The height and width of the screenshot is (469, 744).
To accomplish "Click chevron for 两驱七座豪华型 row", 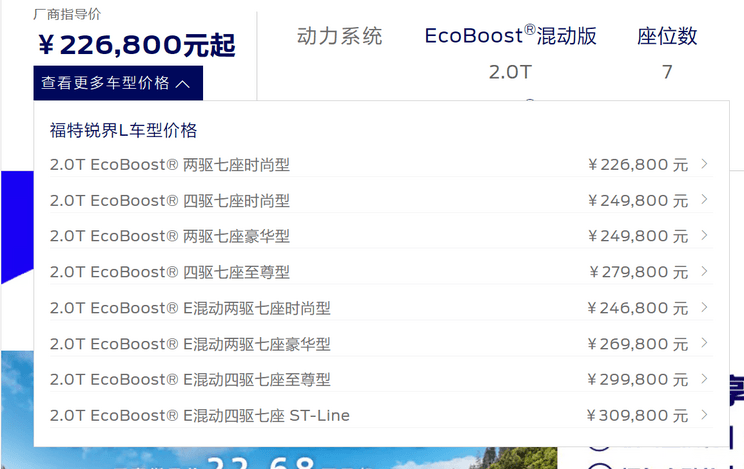I will pyautogui.click(x=705, y=236).
